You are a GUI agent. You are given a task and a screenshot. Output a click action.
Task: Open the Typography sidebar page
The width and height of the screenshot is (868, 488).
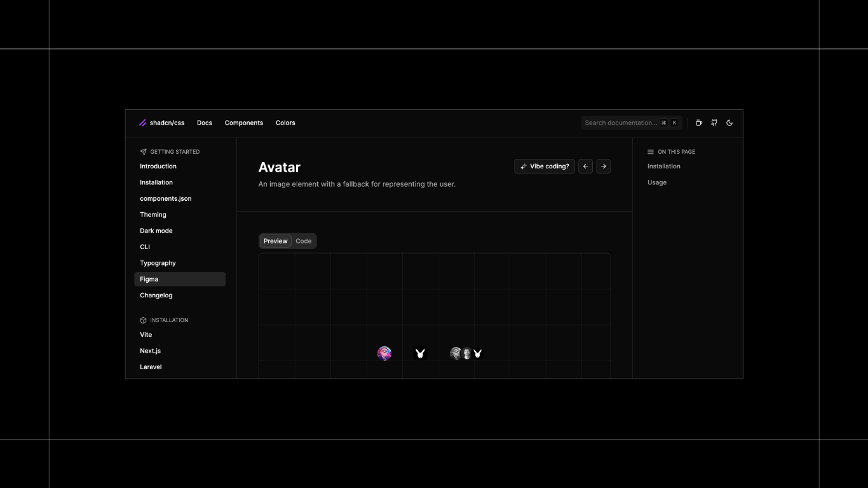pos(158,263)
